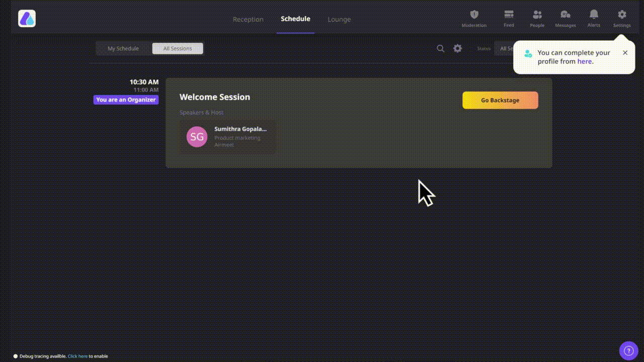Switch to the Reception tab
This screenshot has width=644, height=362.
point(248,19)
